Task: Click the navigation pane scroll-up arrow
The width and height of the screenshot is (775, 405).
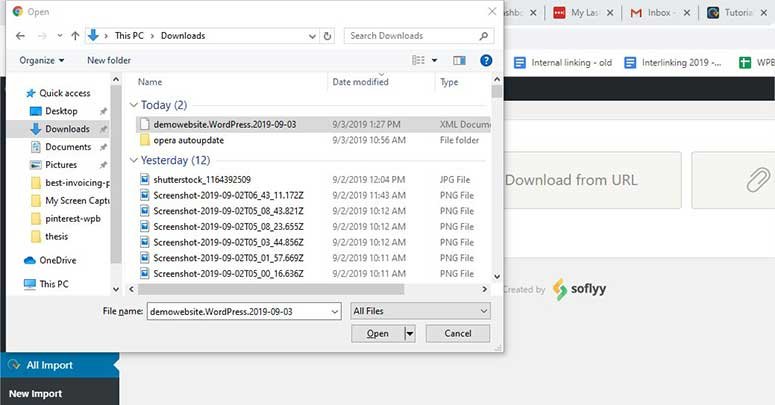Action: (x=116, y=79)
